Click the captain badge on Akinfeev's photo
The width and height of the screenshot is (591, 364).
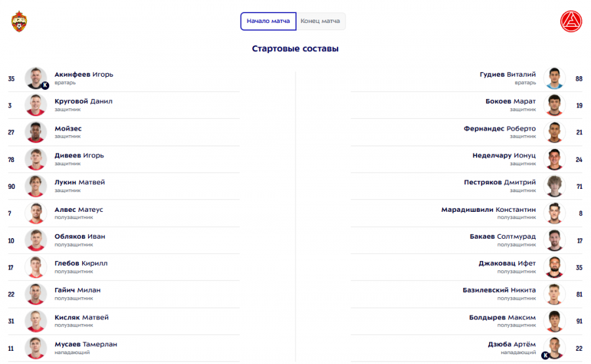45,85
